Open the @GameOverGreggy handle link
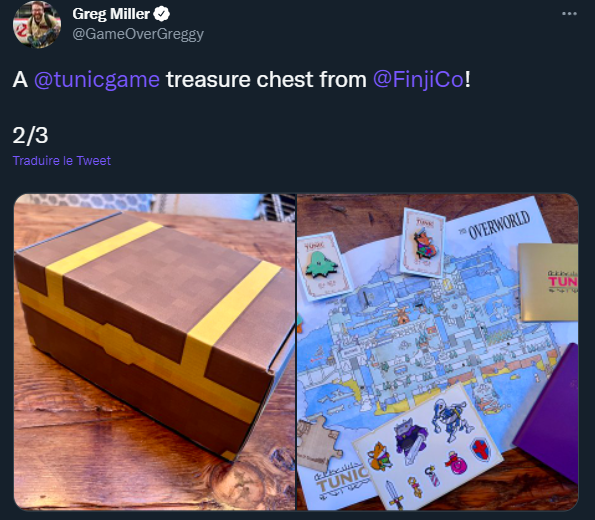 (138, 34)
